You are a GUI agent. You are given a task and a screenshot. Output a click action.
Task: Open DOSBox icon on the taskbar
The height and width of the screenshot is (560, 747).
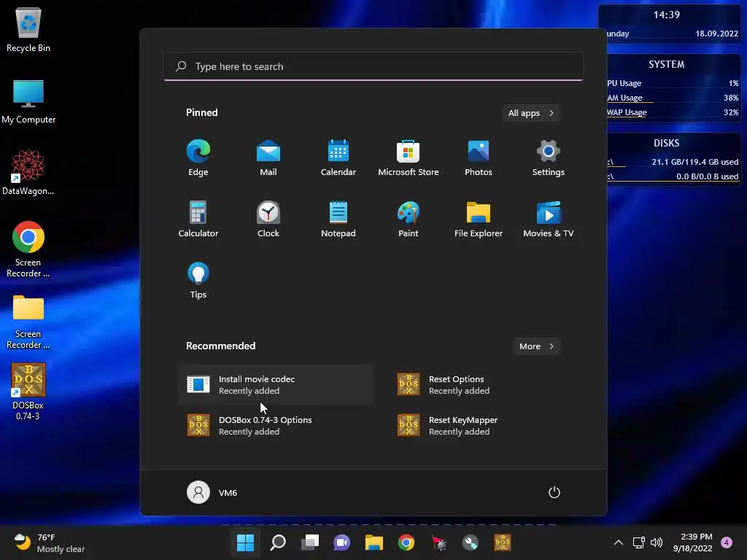503,542
